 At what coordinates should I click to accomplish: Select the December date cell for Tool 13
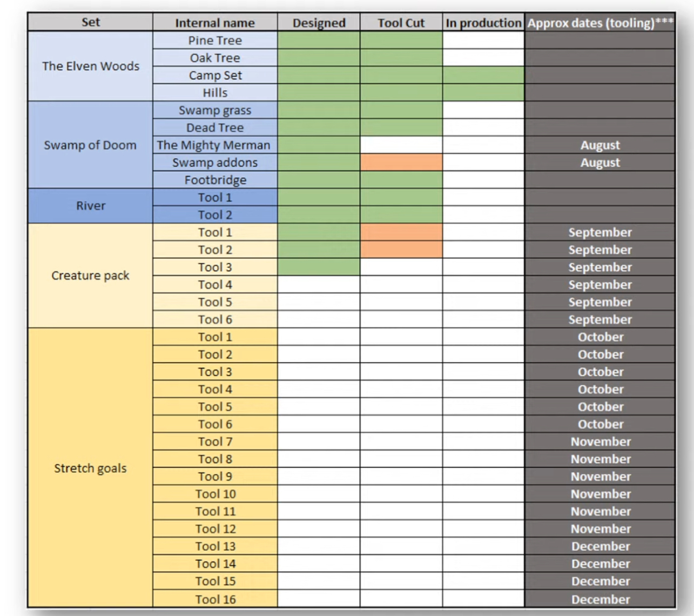[599, 546]
